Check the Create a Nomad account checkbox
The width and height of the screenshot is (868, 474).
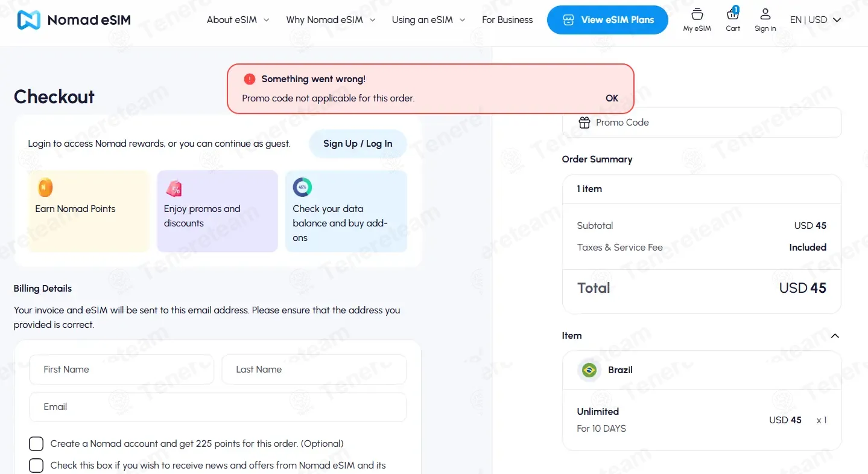pos(36,444)
